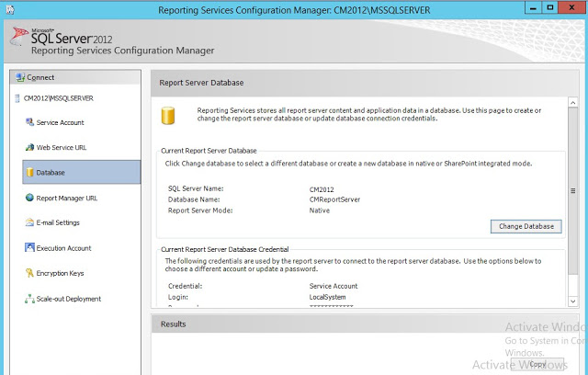This screenshot has width=588, height=375.
Task: Click the Scale-out Deployment icon
Action: point(29,299)
